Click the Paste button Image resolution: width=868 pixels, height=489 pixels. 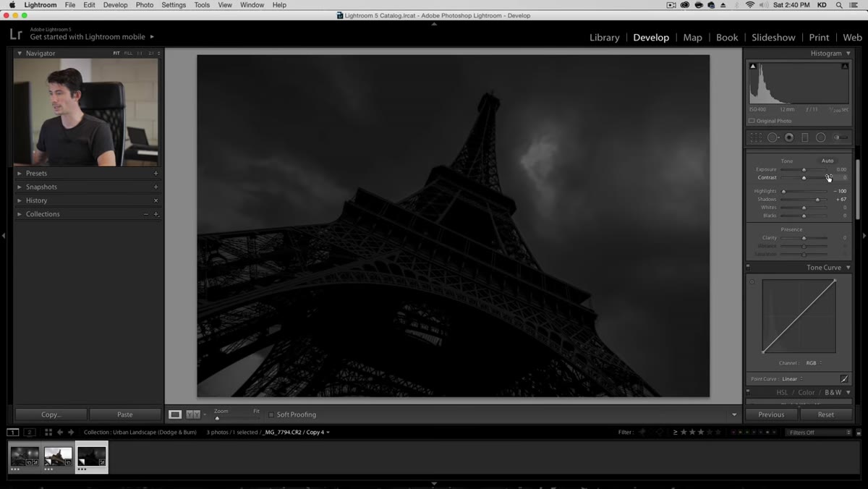[125, 414]
